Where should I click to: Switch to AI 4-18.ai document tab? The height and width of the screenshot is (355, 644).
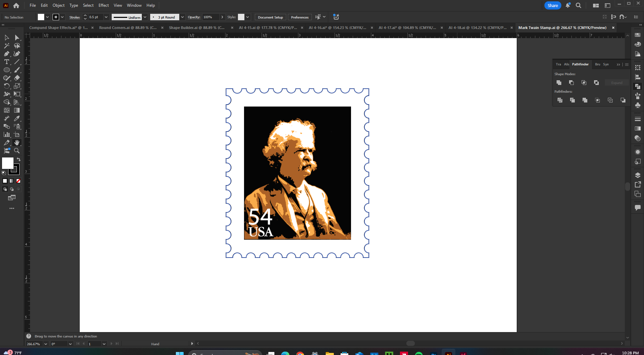pyautogui.click(x=478, y=28)
